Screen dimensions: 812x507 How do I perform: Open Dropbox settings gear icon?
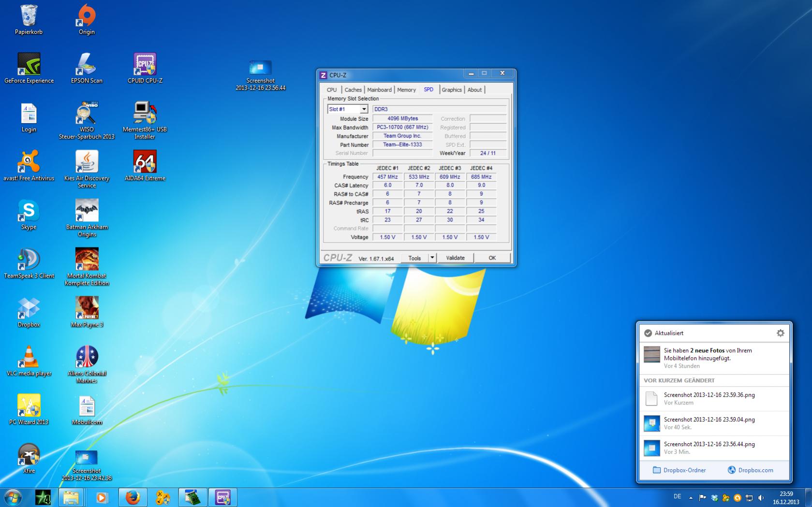(x=780, y=333)
